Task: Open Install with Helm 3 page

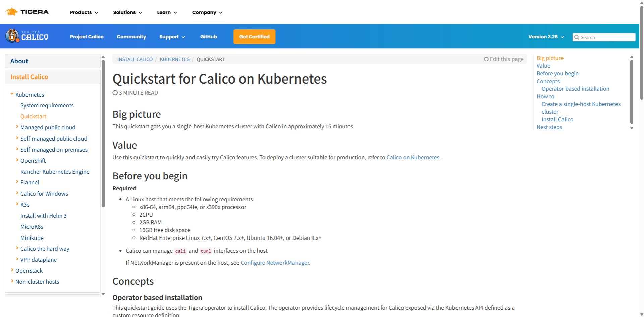Action: click(x=44, y=216)
